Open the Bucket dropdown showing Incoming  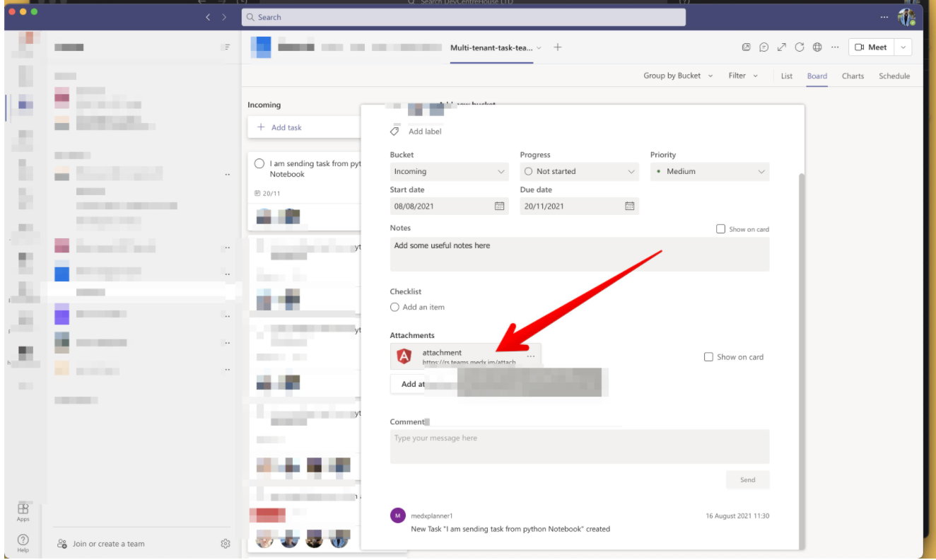tap(449, 171)
